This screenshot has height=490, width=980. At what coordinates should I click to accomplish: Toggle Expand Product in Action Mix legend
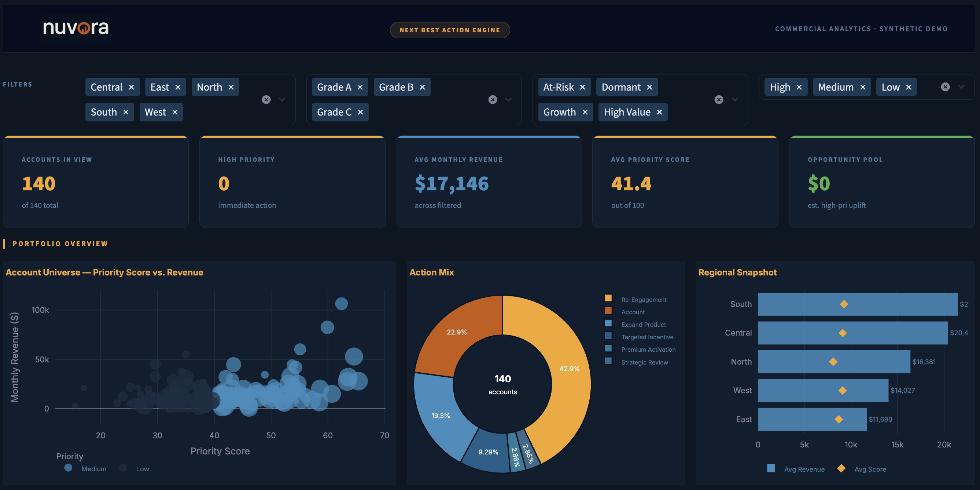(x=635, y=324)
